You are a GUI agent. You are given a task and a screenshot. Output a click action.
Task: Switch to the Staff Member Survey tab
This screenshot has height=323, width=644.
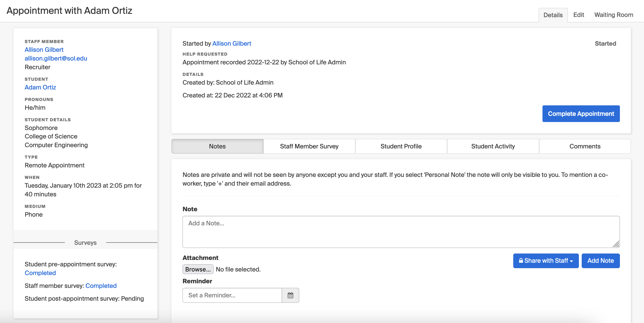309,146
